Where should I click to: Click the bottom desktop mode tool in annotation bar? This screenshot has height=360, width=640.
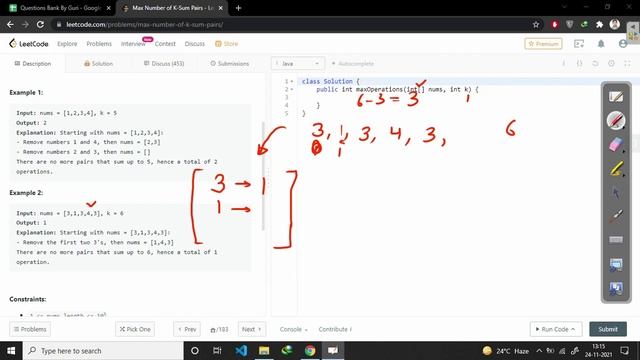pos(616,288)
